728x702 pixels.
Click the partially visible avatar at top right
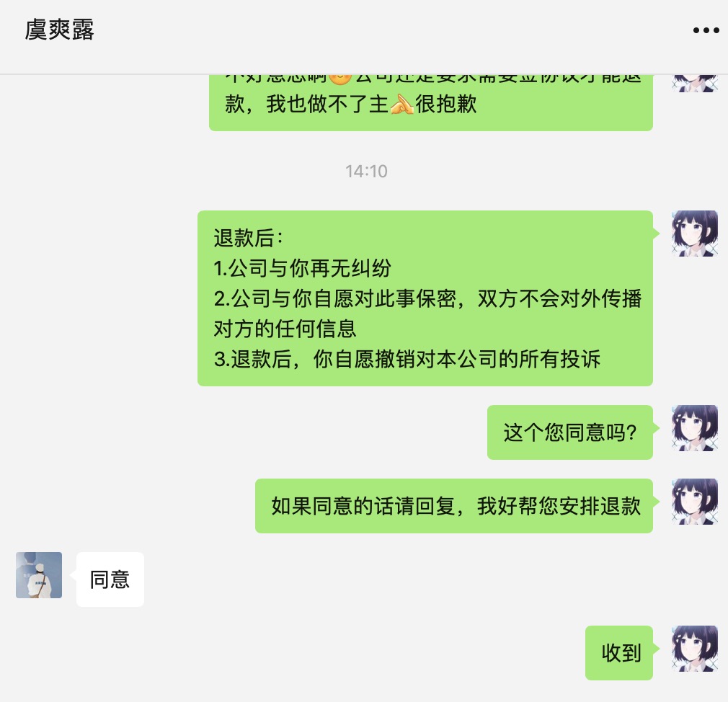coord(695,84)
